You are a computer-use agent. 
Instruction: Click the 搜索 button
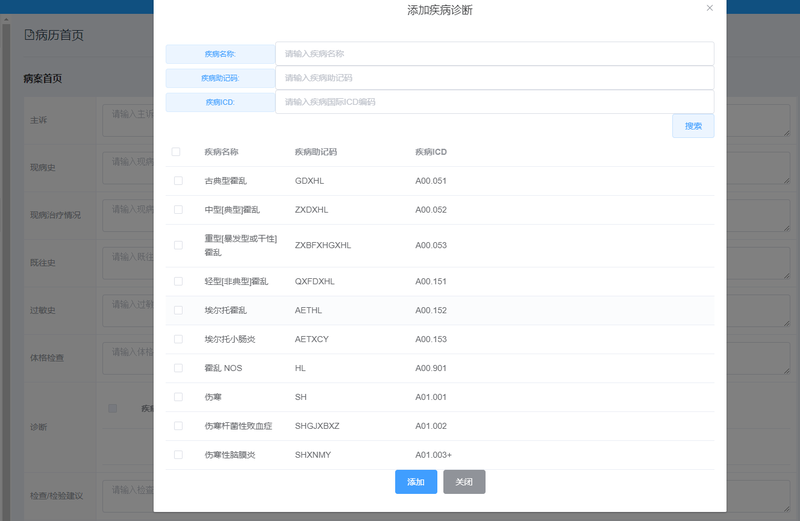693,126
